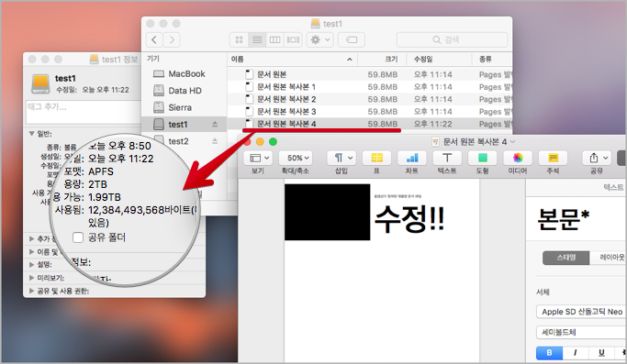This screenshot has height=364, width=627.
Task: Open Pages document title dropdown chevron
Action: pyautogui.click(x=513, y=142)
